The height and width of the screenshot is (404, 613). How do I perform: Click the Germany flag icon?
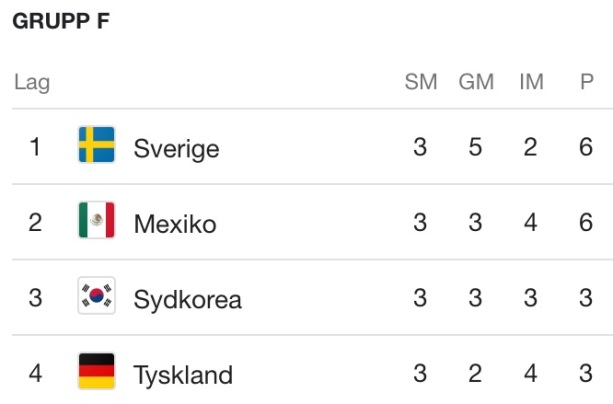[97, 371]
